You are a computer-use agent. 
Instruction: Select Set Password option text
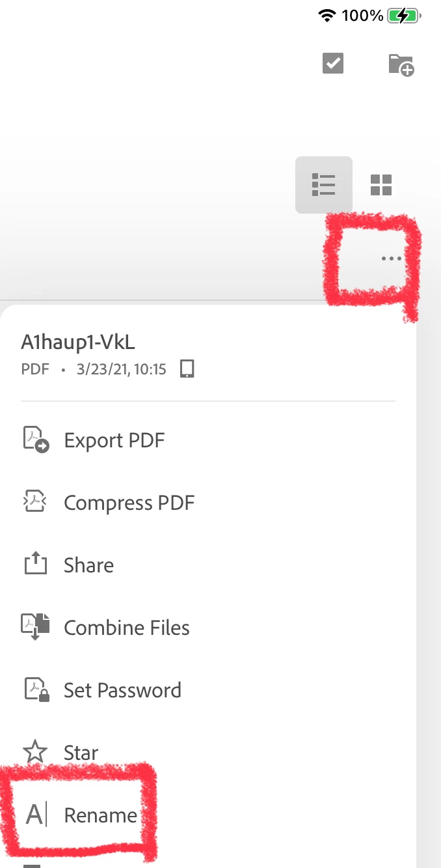(122, 690)
